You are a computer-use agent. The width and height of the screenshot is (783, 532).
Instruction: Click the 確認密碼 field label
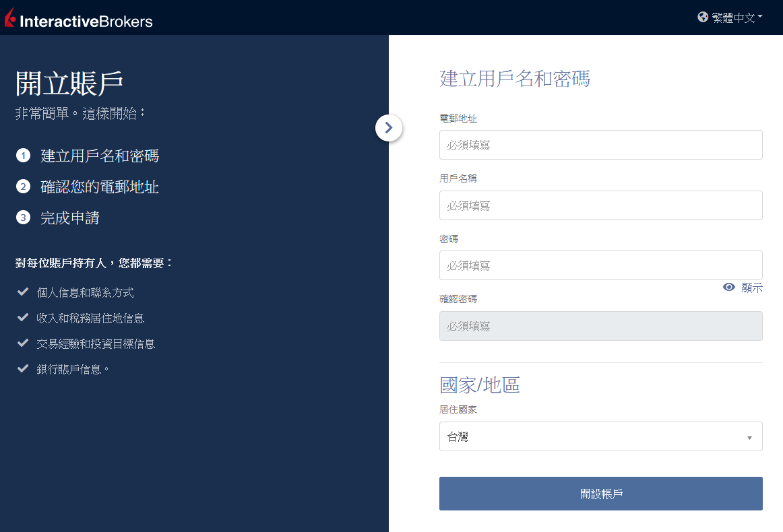point(458,299)
